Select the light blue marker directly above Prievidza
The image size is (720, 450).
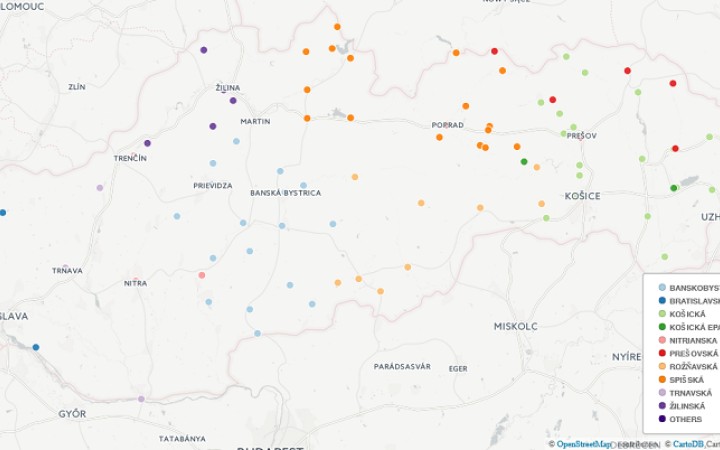click(213, 163)
